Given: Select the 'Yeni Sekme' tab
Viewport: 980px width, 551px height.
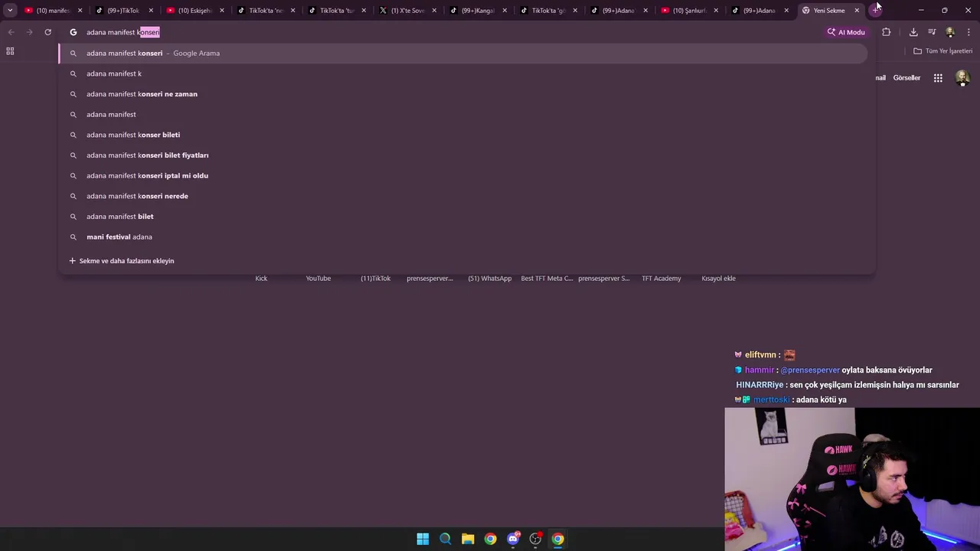Looking at the screenshot, I should [829, 11].
